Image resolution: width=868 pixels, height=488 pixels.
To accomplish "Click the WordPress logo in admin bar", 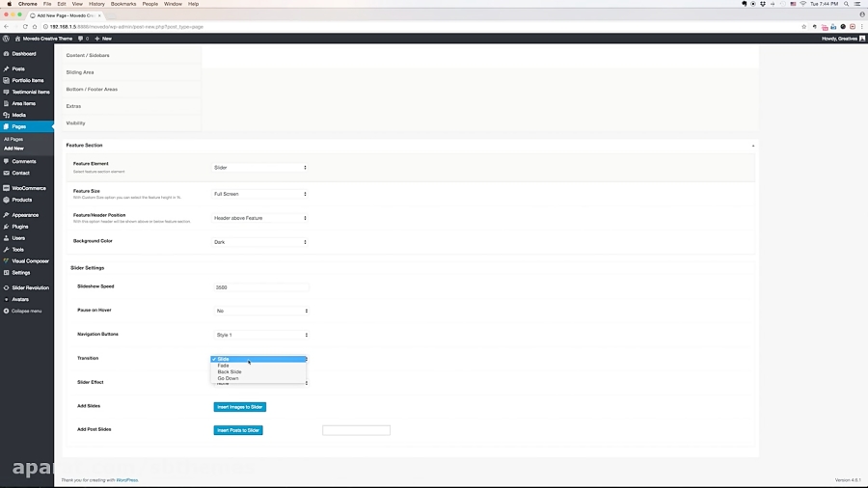I will pyautogui.click(x=6, y=39).
